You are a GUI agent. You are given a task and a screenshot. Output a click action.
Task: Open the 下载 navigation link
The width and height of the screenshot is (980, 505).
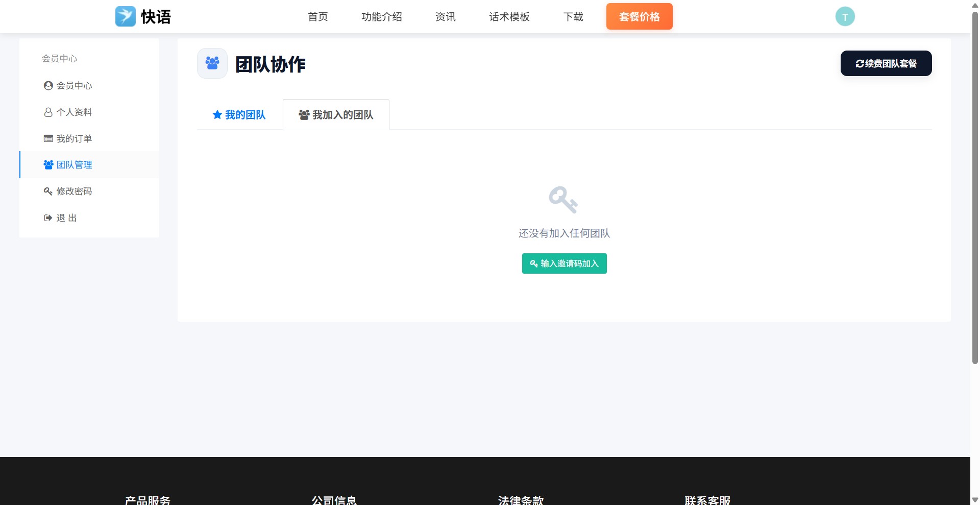point(573,16)
